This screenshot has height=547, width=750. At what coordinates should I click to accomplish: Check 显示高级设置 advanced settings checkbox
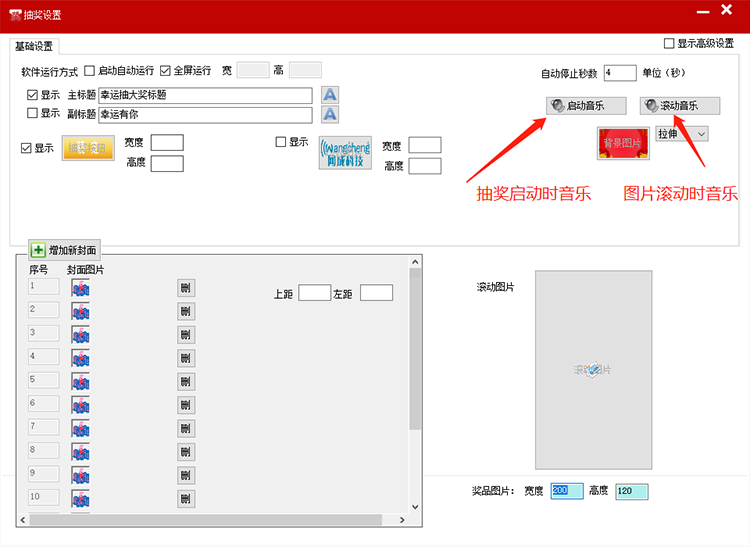click(669, 44)
